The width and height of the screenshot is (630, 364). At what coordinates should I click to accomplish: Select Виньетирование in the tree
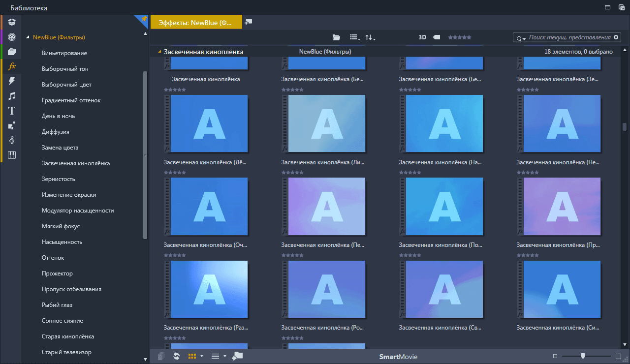64,53
